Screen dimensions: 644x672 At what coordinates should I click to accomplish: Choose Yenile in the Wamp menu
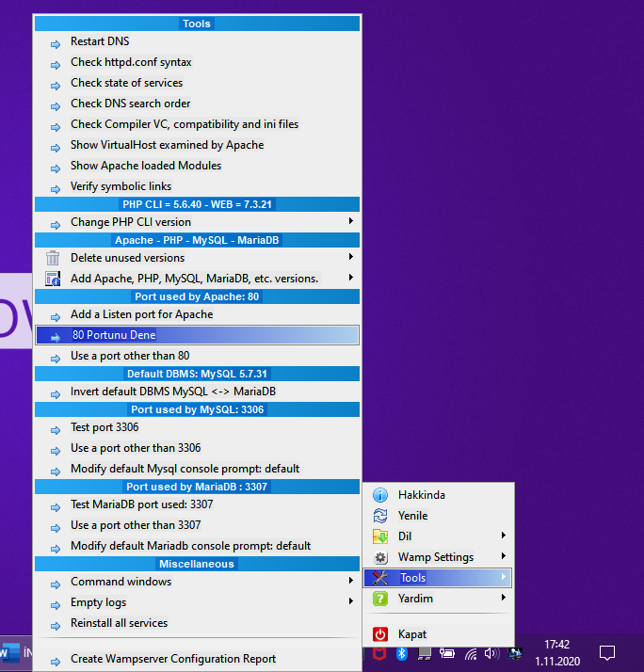tap(438, 516)
